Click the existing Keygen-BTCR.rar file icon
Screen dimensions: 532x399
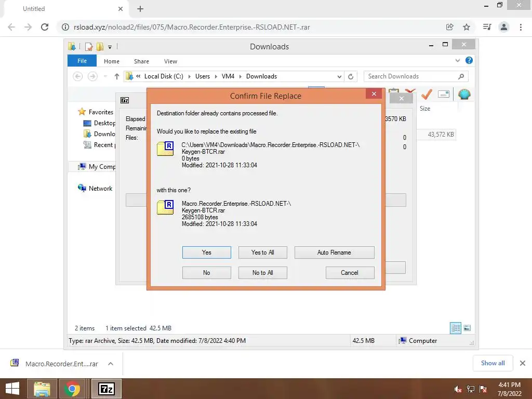pyautogui.click(x=165, y=149)
